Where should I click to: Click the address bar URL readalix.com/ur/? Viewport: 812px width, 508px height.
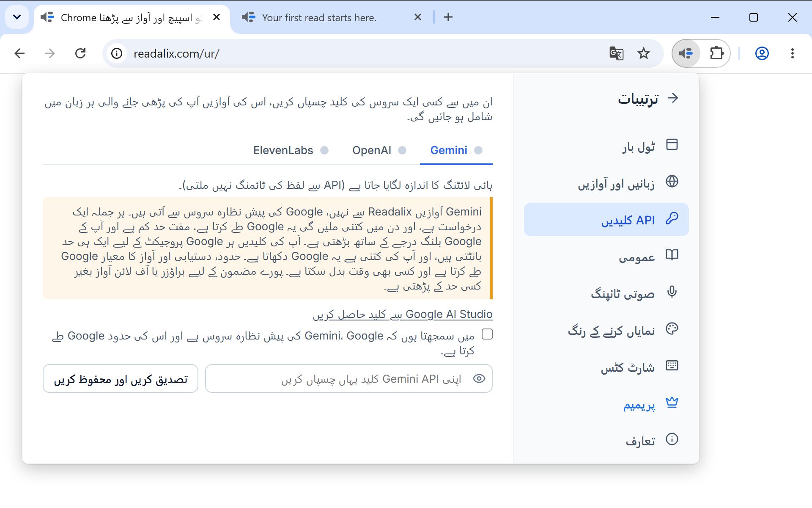click(x=176, y=54)
